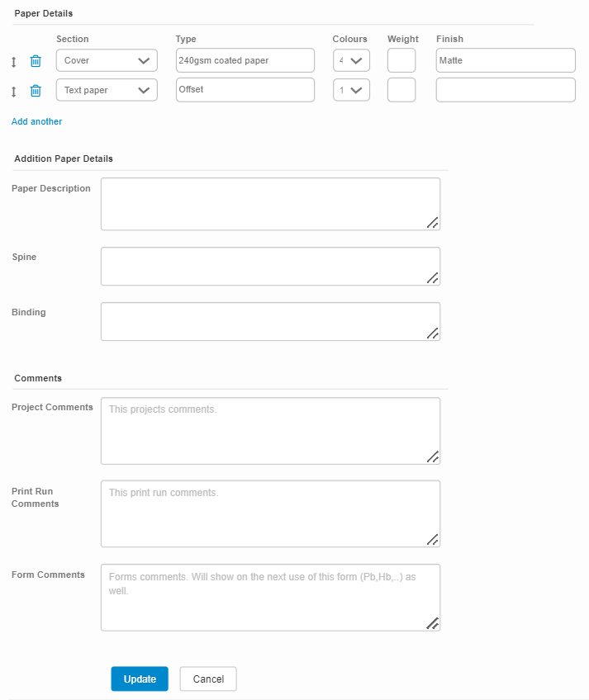The image size is (589, 700).
Task: Open the Section dropdown showing Cover
Action: pos(106,59)
